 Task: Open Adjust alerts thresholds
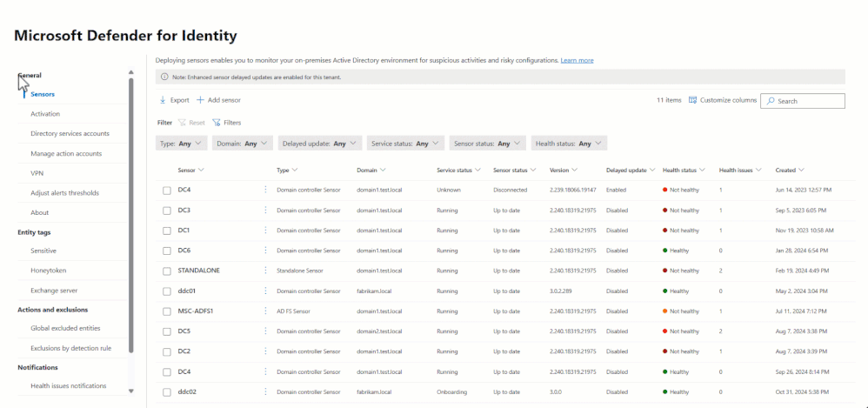tap(65, 193)
